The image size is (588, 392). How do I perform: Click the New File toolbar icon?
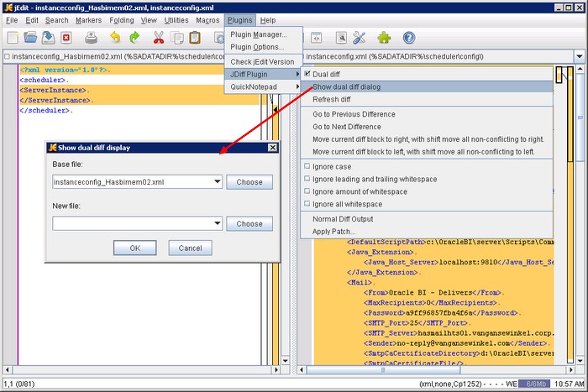point(13,38)
